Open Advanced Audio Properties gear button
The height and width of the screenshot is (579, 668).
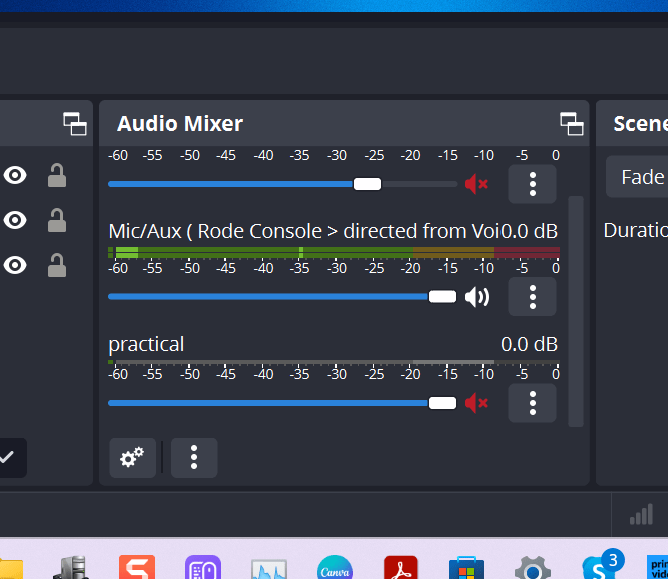click(132, 458)
